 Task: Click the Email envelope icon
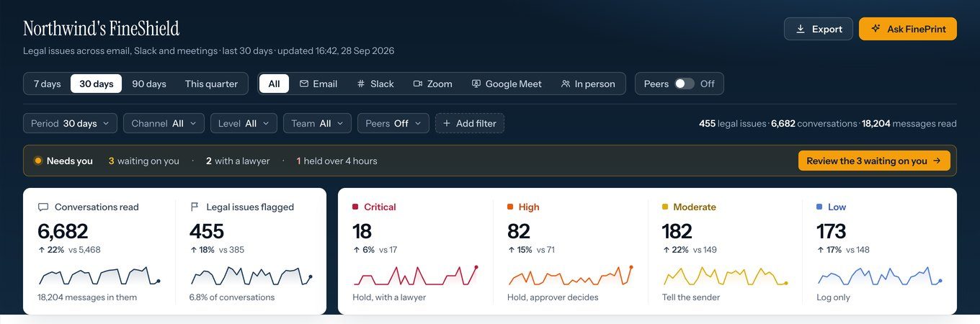(x=304, y=84)
